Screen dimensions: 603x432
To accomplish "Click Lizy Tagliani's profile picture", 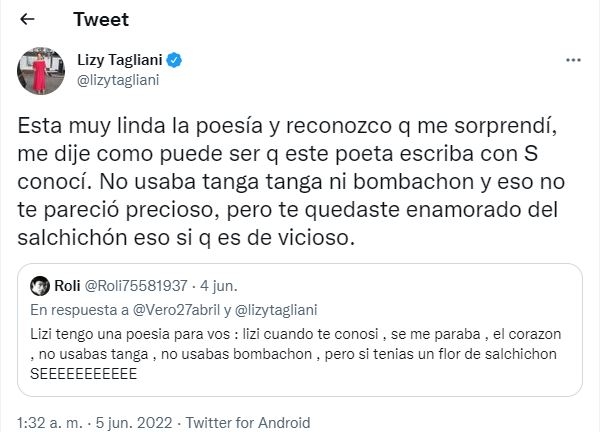I will pyautogui.click(x=36, y=72).
